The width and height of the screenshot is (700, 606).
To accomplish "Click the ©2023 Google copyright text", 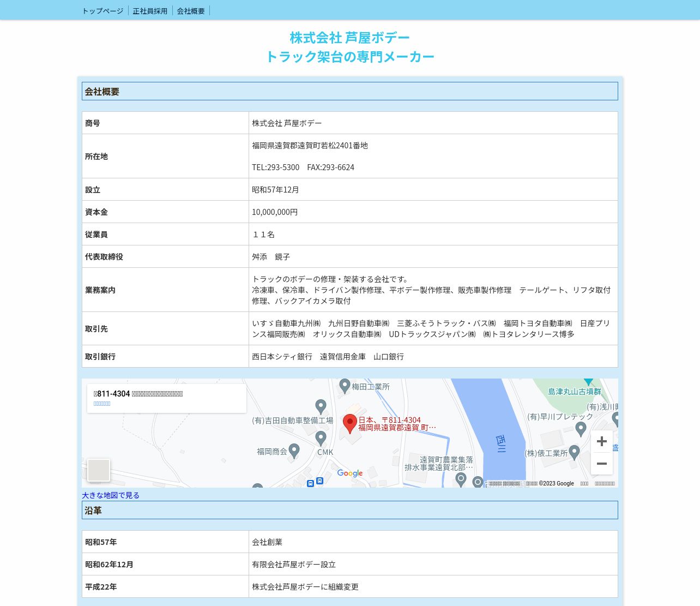I will [556, 483].
